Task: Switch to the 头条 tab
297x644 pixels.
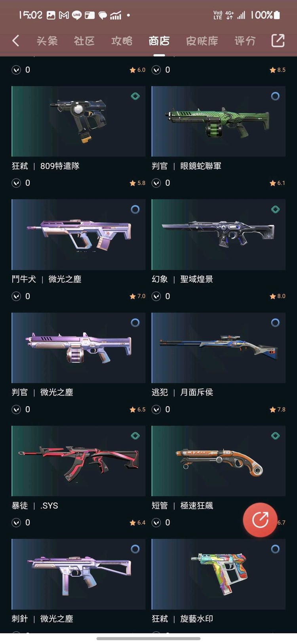Action: pyautogui.click(x=47, y=41)
